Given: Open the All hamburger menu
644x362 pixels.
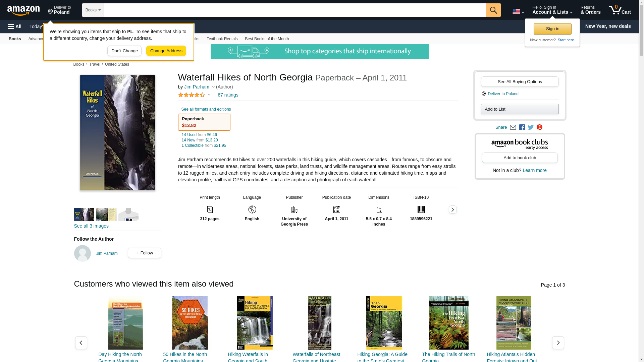Looking at the screenshot, I should [15, 26].
